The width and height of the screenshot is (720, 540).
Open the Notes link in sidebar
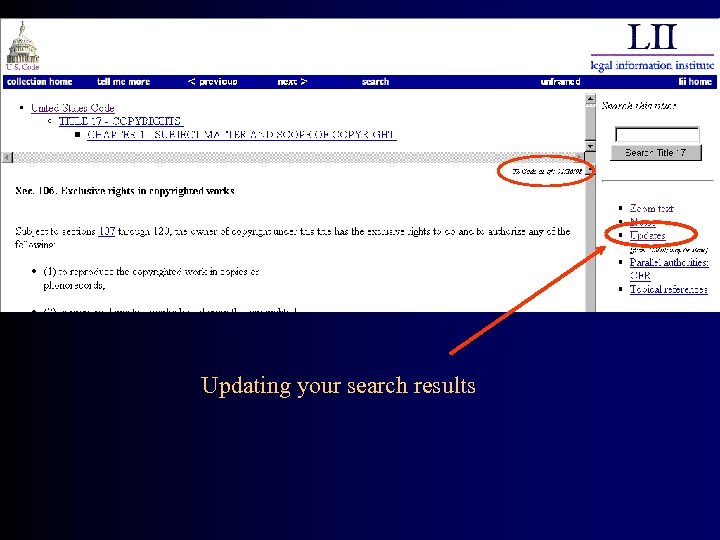[x=642, y=222]
